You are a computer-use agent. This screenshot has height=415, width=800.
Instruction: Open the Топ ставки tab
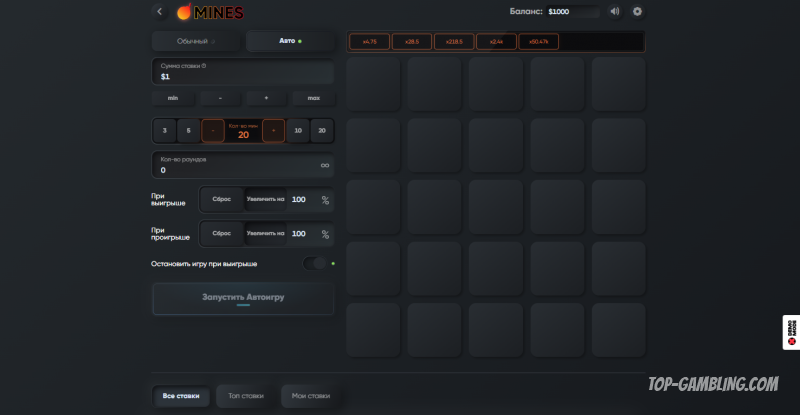(x=246, y=396)
